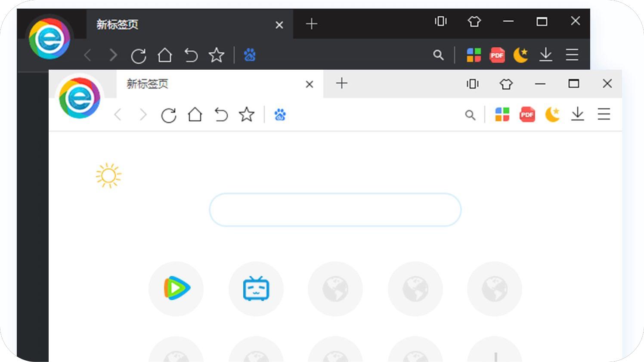Open a new tab with plus in the light window
Viewport: 644px width, 362px height.
click(342, 83)
